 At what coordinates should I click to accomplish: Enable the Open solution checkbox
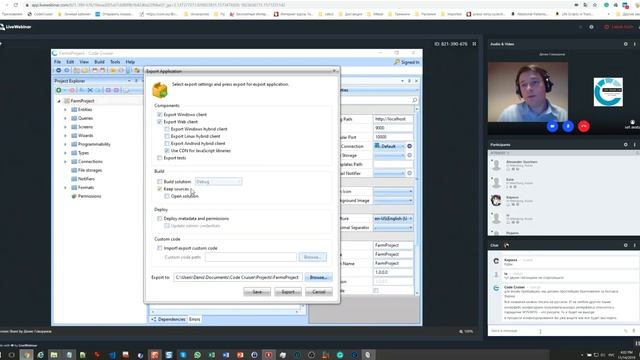point(167,196)
